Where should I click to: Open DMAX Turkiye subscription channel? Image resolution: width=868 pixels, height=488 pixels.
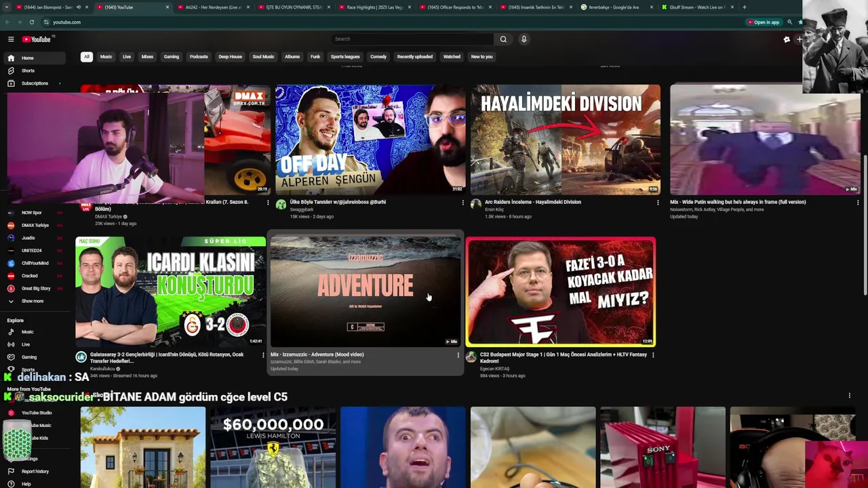35,225
